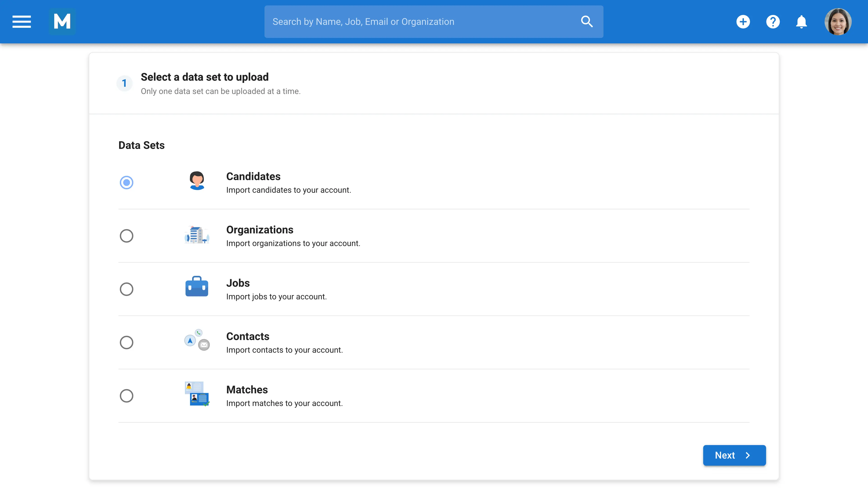
Task: Click the Matches resume cards icon
Action: [197, 394]
